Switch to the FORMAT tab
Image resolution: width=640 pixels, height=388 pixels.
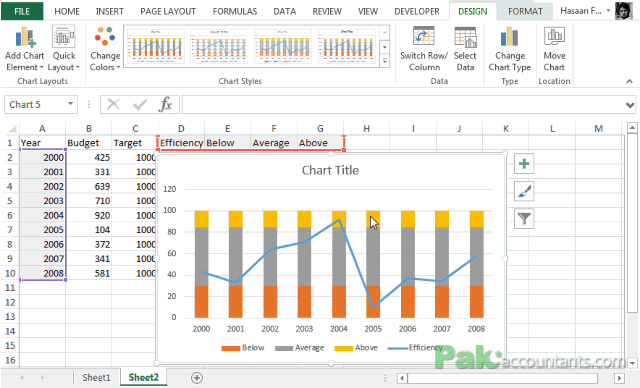[x=525, y=11]
